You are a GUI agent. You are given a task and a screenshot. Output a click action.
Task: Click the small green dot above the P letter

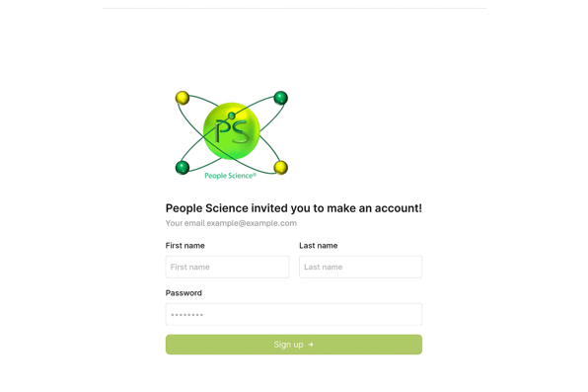point(232,116)
